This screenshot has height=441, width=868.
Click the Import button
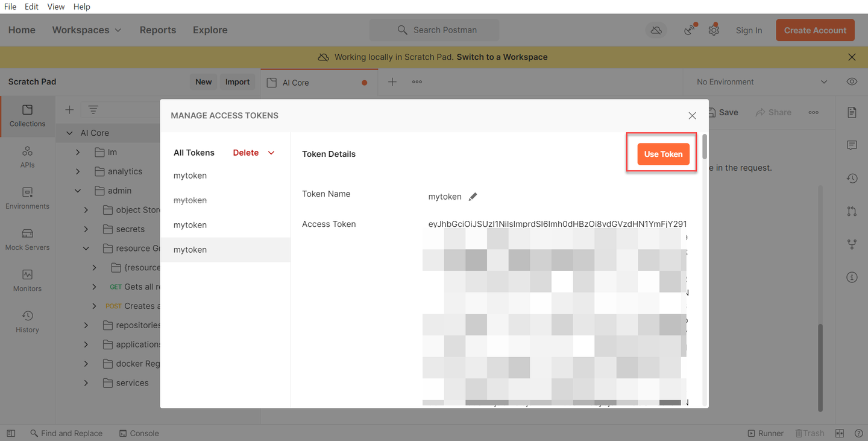237,82
